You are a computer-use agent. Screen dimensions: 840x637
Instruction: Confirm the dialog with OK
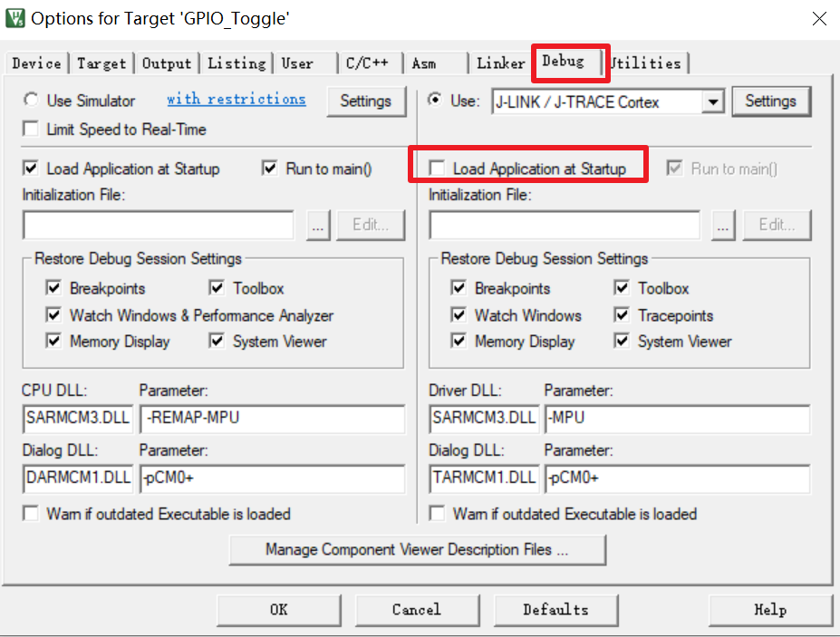(278, 610)
